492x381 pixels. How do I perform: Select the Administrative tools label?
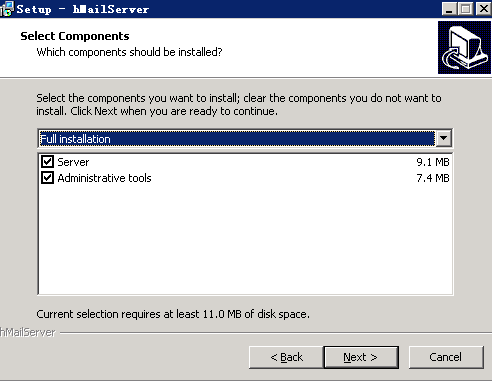(104, 178)
